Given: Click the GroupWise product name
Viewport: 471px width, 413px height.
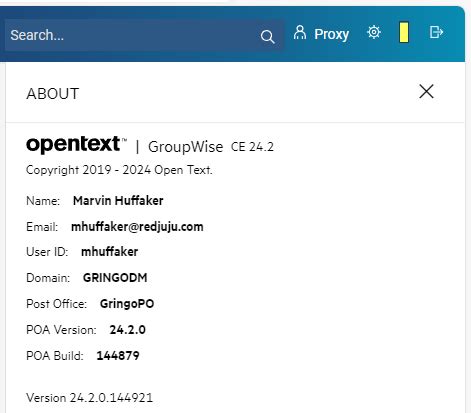Looking at the screenshot, I should click(x=186, y=147).
